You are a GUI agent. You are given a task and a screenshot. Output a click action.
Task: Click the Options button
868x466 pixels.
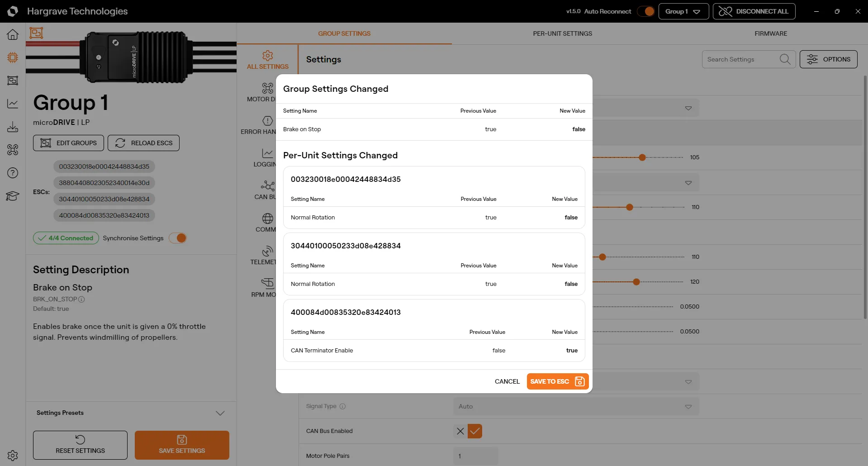[828, 59]
